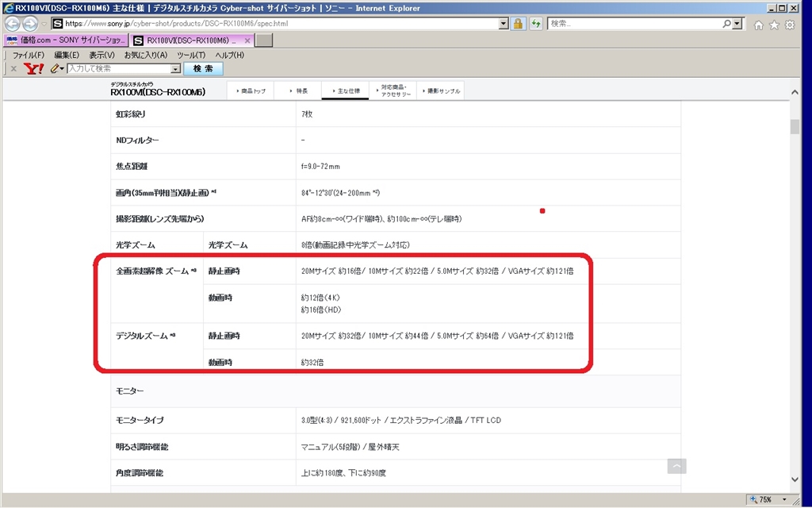Click the RX100VI(DSC-RX100M6) product title

[158, 92]
